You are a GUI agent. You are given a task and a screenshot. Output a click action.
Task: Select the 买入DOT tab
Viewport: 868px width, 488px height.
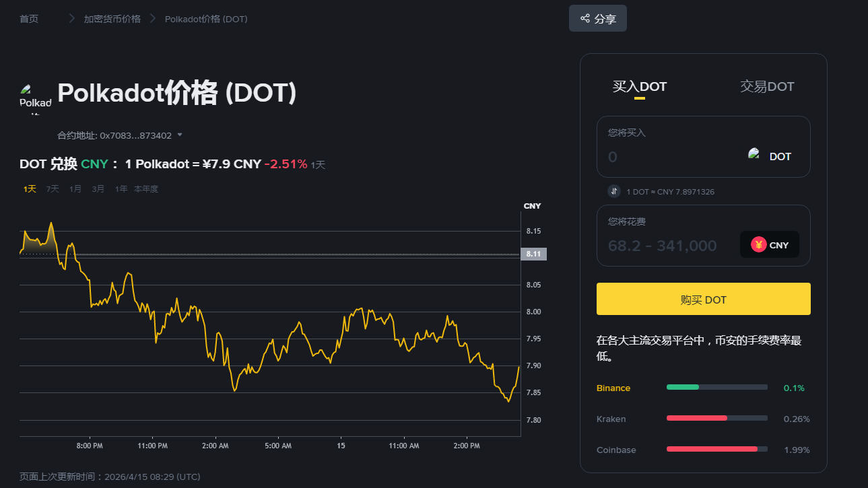click(x=640, y=87)
